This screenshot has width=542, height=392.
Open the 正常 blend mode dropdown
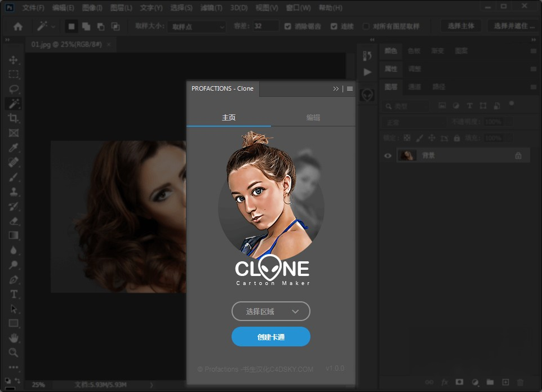click(414, 122)
